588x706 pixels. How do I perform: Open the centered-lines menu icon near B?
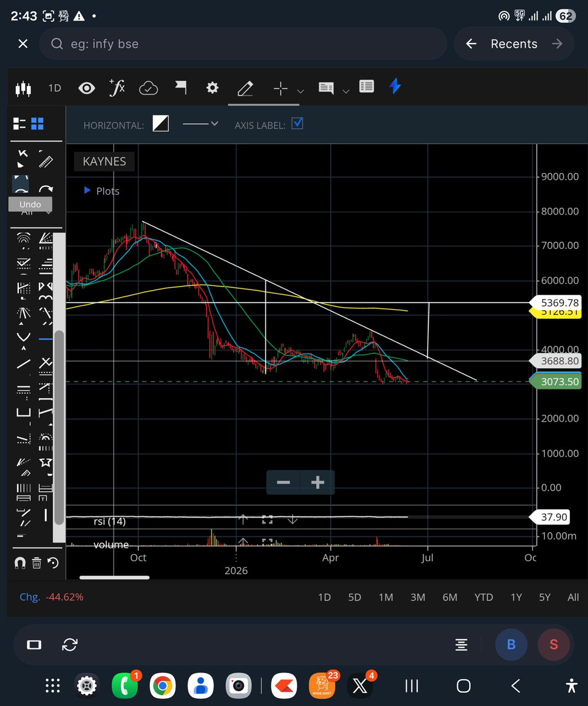(x=461, y=645)
